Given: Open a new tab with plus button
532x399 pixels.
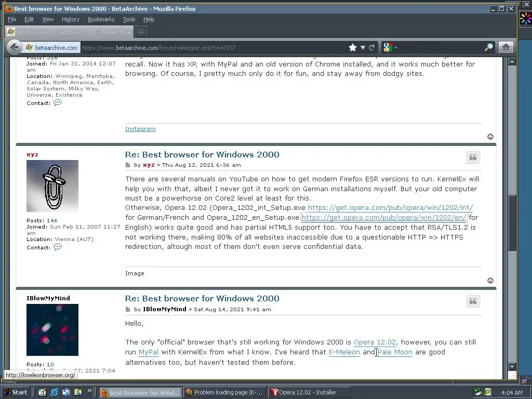Looking at the screenshot, I should 141,32.
